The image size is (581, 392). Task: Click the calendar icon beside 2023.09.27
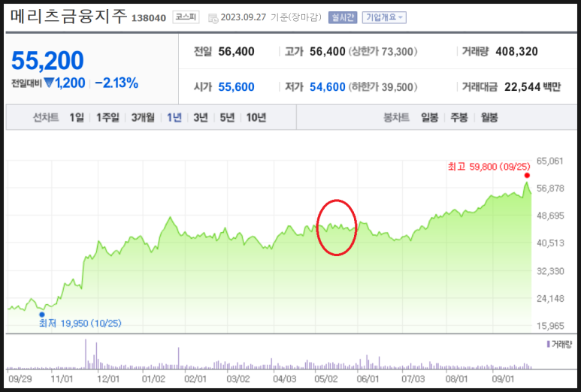(213, 18)
